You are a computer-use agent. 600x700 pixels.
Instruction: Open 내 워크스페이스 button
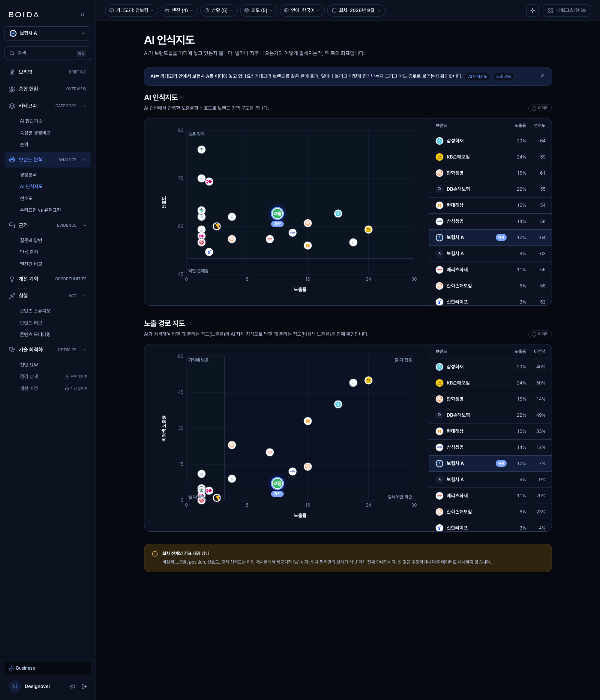click(567, 10)
